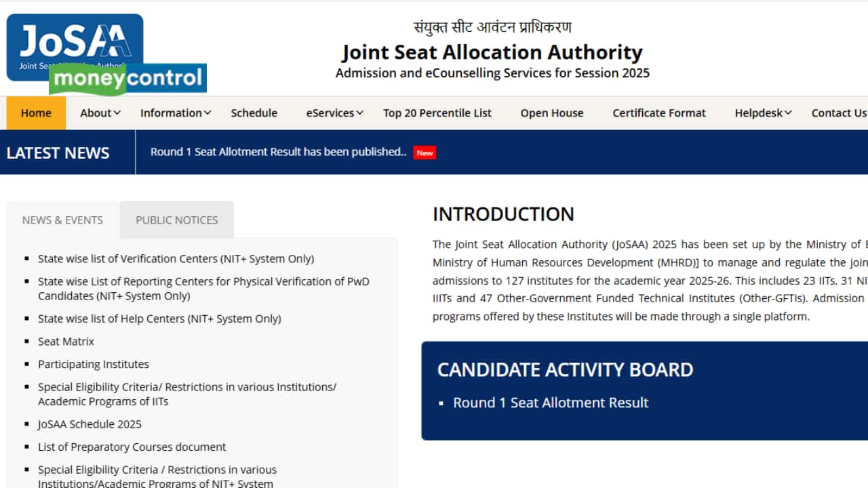
Task: Click the moneycontrol logo
Action: pyautogui.click(x=127, y=80)
